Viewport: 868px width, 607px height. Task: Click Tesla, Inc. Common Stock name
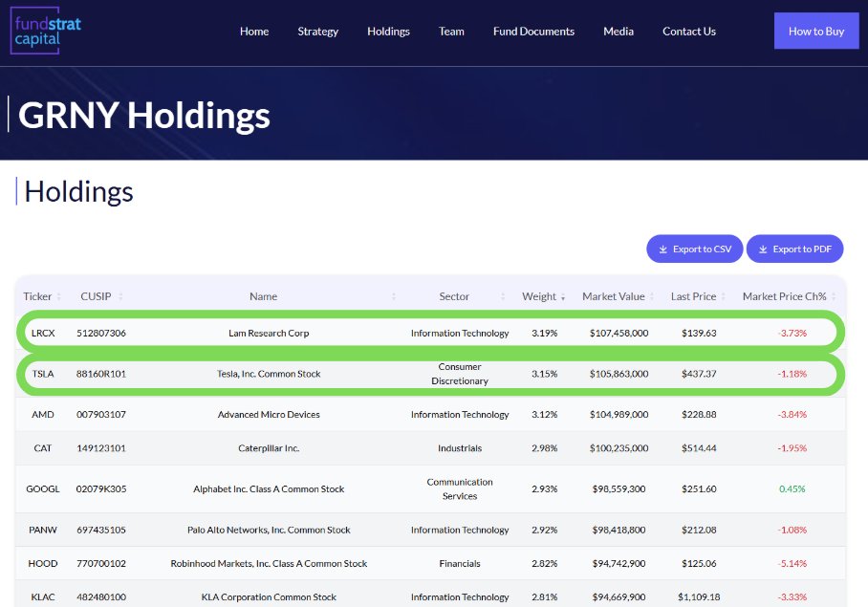tap(269, 374)
